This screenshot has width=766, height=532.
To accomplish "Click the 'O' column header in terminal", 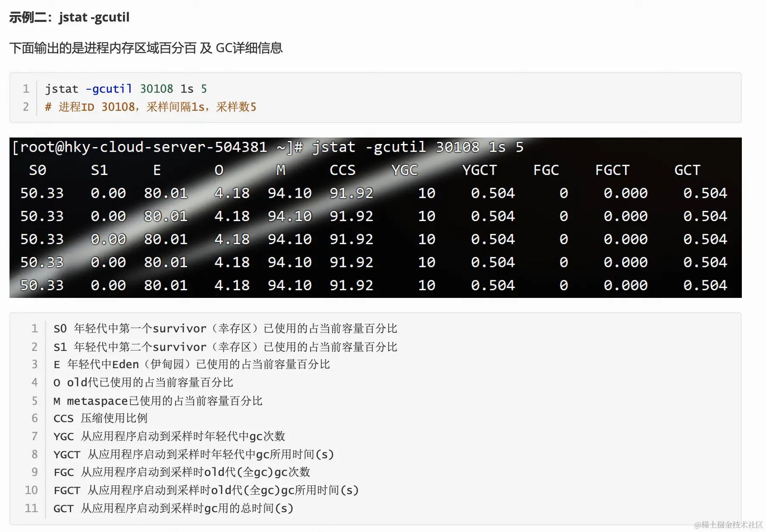I will click(x=219, y=170).
